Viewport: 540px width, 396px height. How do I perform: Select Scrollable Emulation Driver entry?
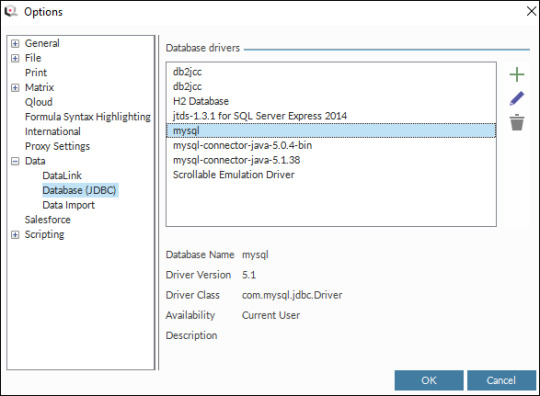(x=331, y=175)
